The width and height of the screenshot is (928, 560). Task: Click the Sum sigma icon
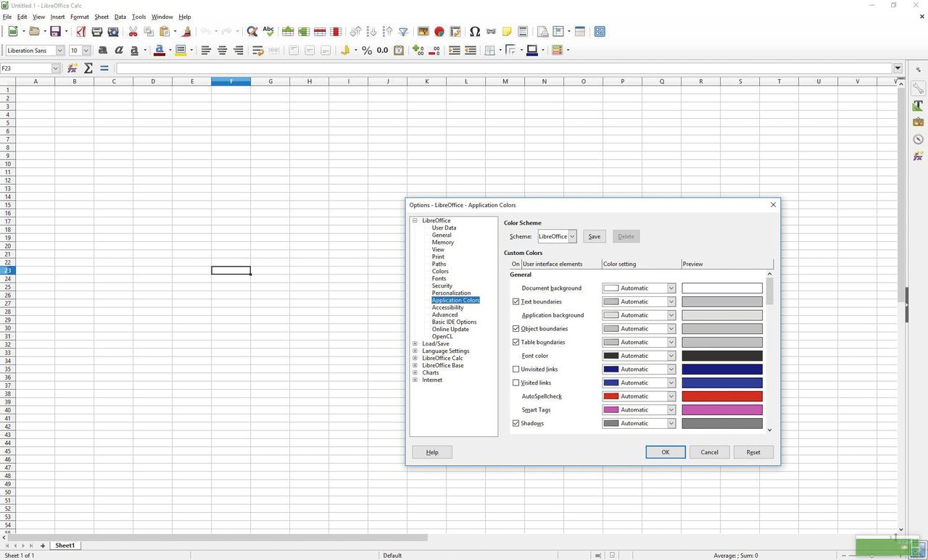coord(88,68)
